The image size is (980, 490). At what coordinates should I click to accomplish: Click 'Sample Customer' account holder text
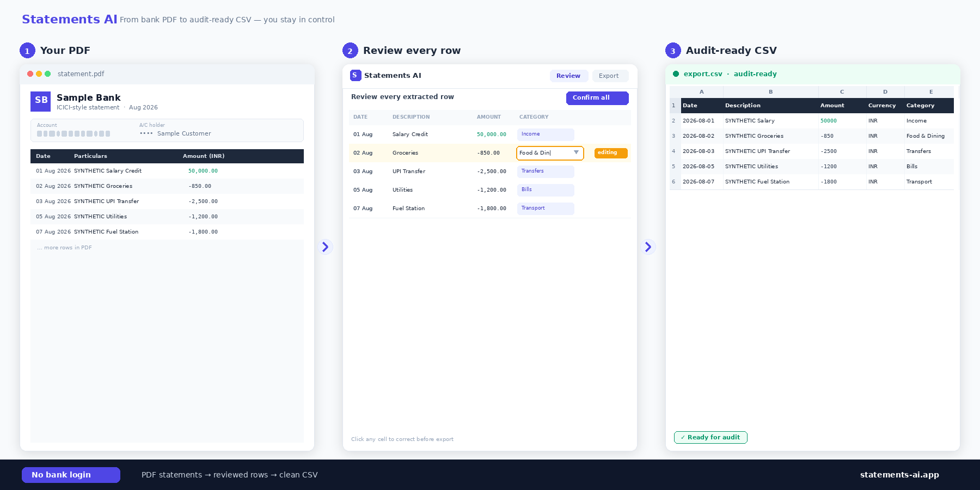pos(184,134)
